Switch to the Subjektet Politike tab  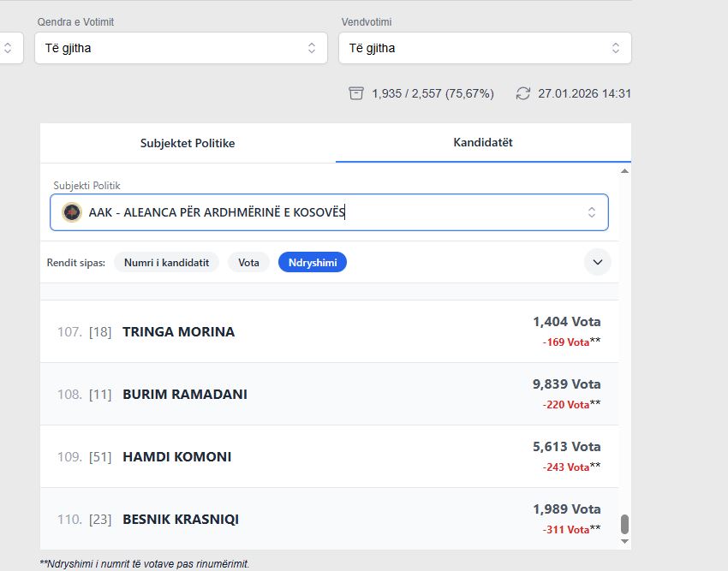(x=188, y=143)
